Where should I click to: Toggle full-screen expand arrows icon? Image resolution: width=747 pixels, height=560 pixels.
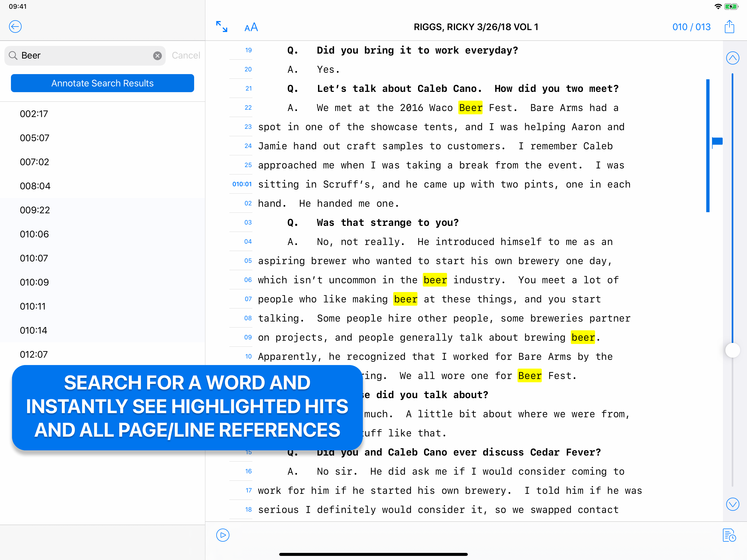221,27
